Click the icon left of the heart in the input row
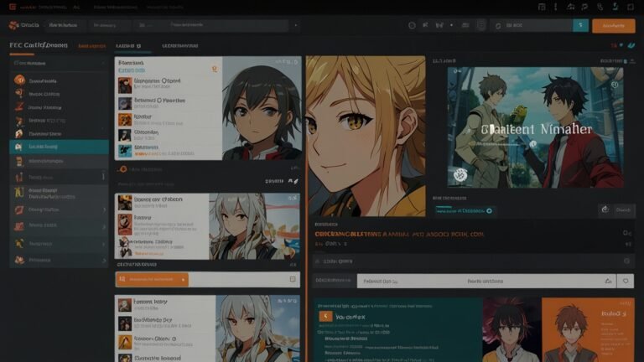Image resolution: width=644 pixels, height=362 pixels. pyautogui.click(x=608, y=282)
